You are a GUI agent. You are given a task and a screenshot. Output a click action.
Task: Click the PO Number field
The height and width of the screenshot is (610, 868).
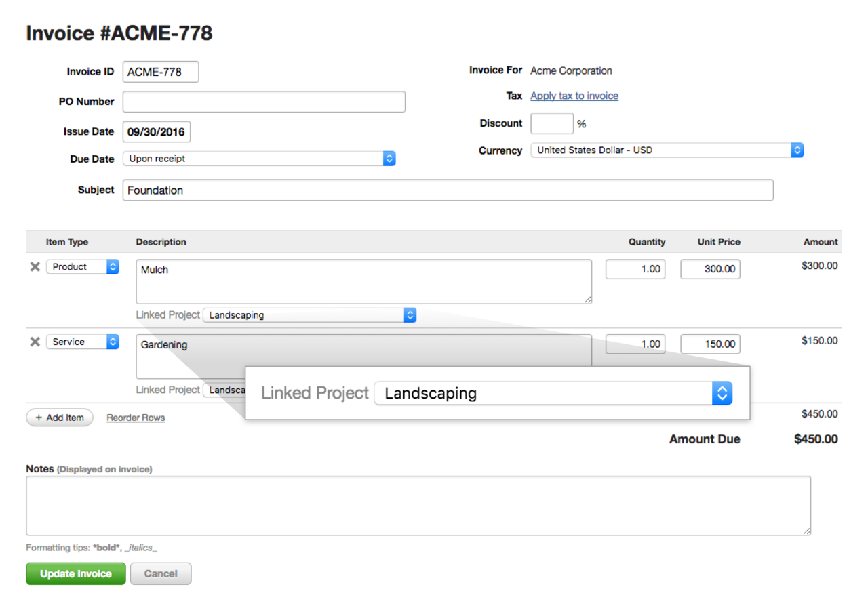click(x=264, y=102)
